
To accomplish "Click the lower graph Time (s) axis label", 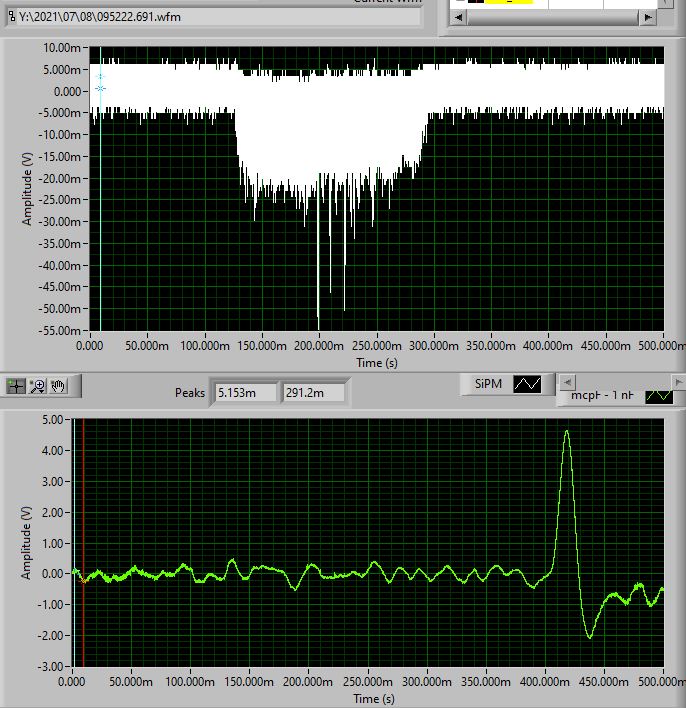I will 374,699.
